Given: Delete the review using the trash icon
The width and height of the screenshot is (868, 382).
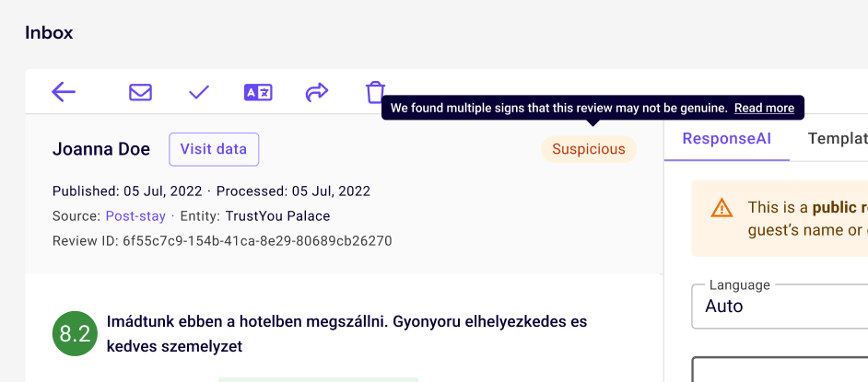Looking at the screenshot, I should pyautogui.click(x=375, y=92).
